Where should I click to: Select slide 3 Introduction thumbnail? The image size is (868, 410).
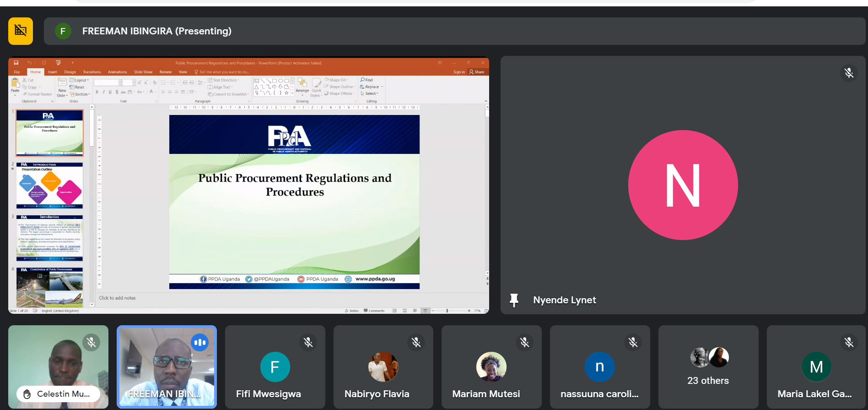tap(49, 238)
